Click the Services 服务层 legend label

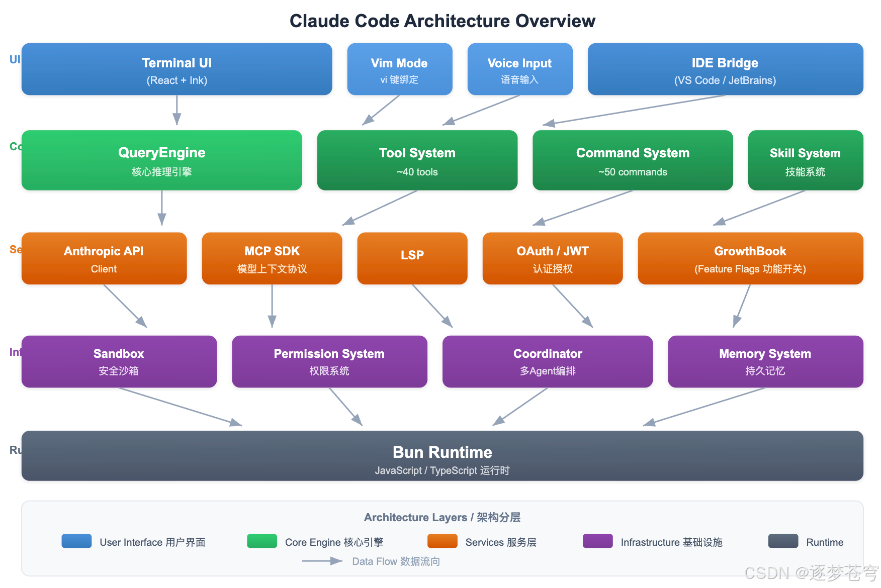pyautogui.click(x=501, y=542)
